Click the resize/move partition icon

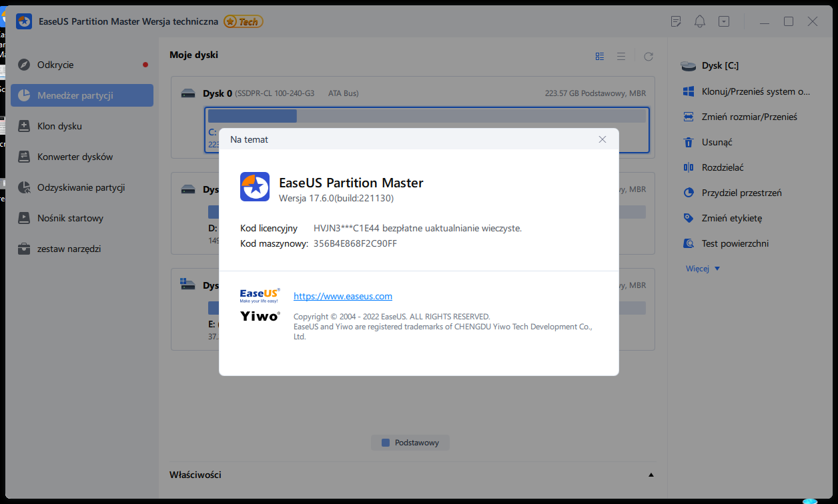689,117
